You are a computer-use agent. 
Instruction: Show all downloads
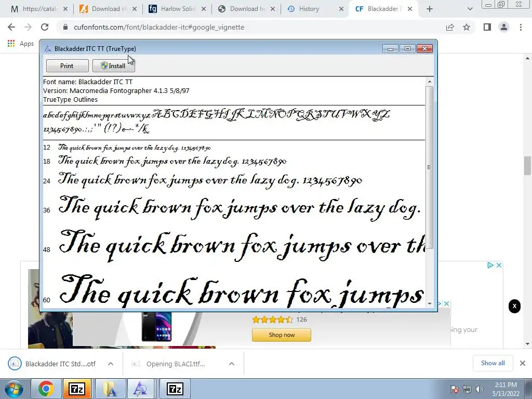[493, 363]
